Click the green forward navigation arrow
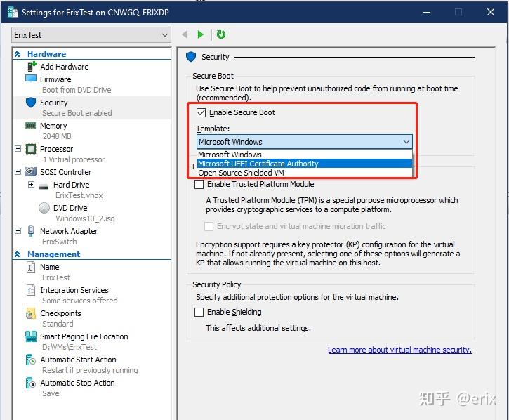509x420 pixels. (x=200, y=34)
